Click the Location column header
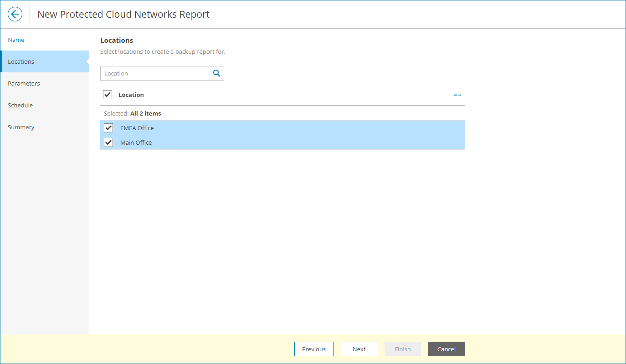Screen dimensions: 626x364 coord(131,95)
